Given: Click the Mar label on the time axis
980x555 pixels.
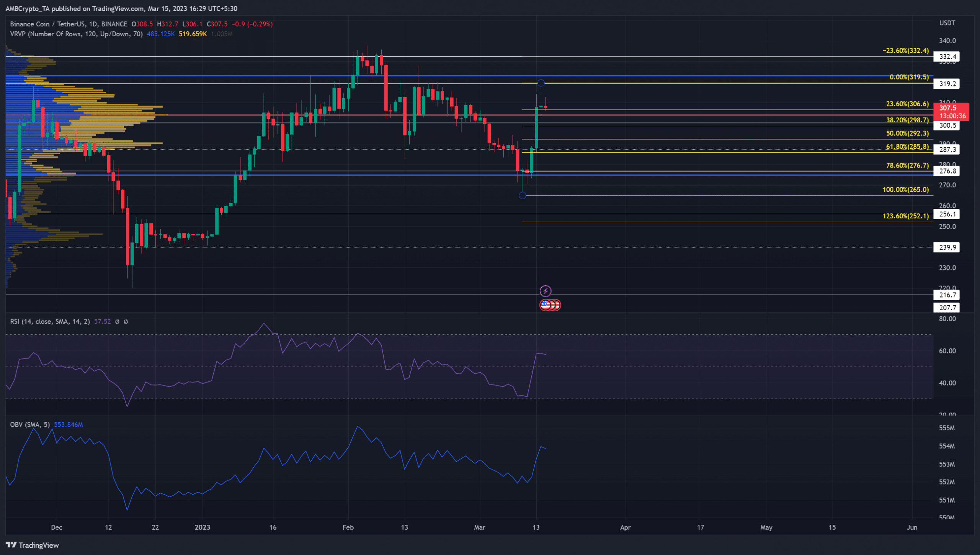Looking at the screenshot, I should coord(480,527).
